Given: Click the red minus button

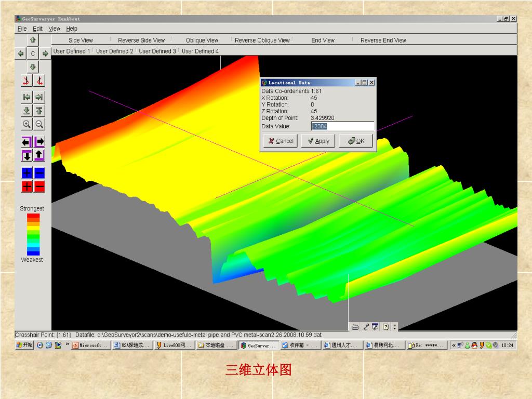Looking at the screenshot, I should [x=39, y=187].
